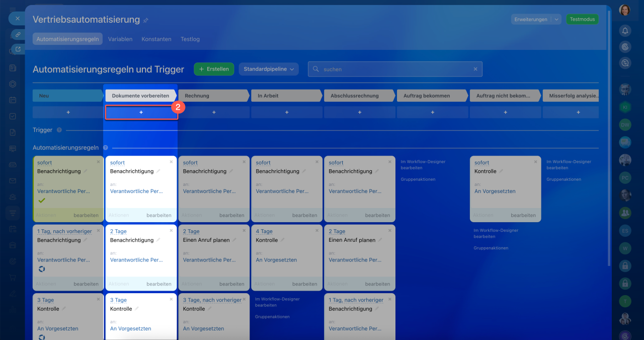Open the CoPilot spiral icon in right panel
The height and width of the screenshot is (340, 644).
(x=625, y=47)
